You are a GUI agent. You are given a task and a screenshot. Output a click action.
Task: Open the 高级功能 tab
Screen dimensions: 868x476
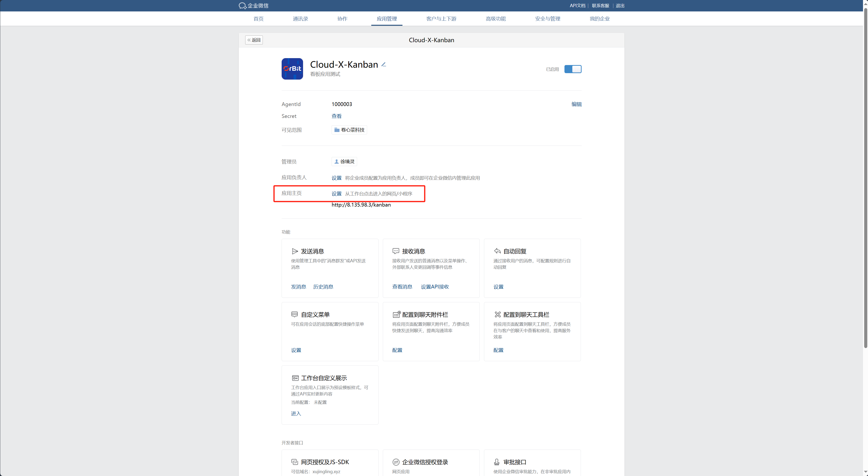coord(496,19)
